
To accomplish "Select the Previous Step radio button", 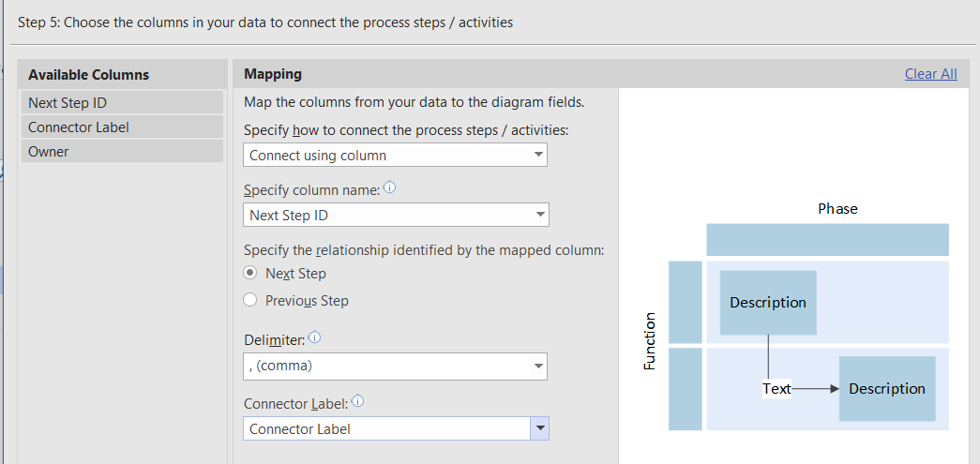I will 250,300.
